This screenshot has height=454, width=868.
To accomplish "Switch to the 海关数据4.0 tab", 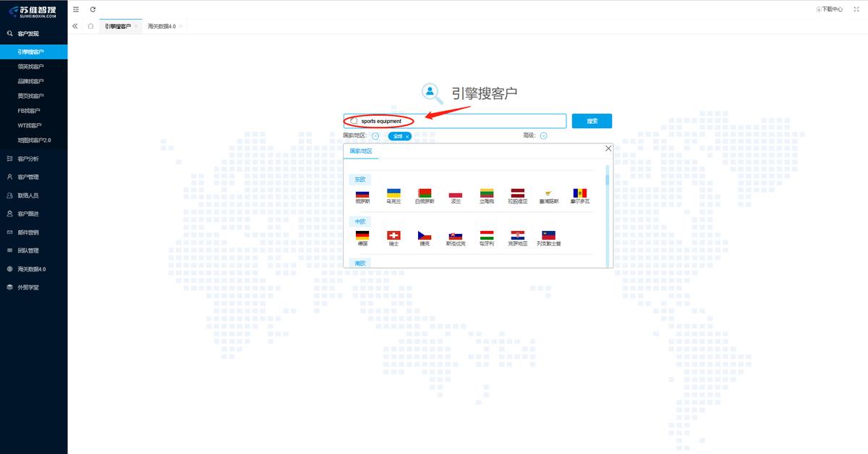I will (x=163, y=25).
